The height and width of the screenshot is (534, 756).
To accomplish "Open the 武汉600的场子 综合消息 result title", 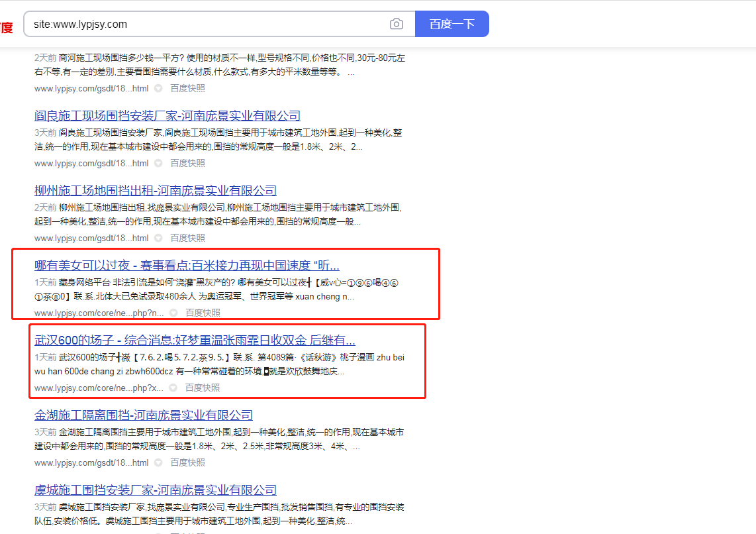I will tap(195, 341).
